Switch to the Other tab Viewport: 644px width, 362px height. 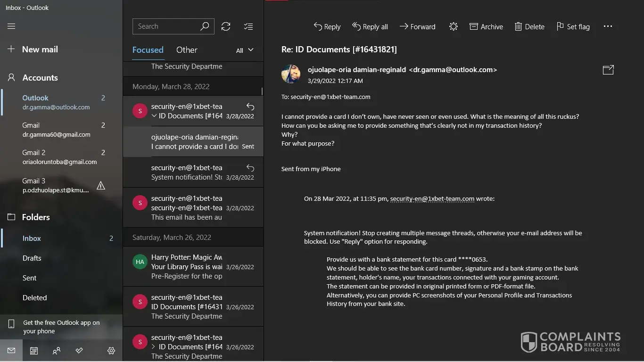(x=187, y=50)
